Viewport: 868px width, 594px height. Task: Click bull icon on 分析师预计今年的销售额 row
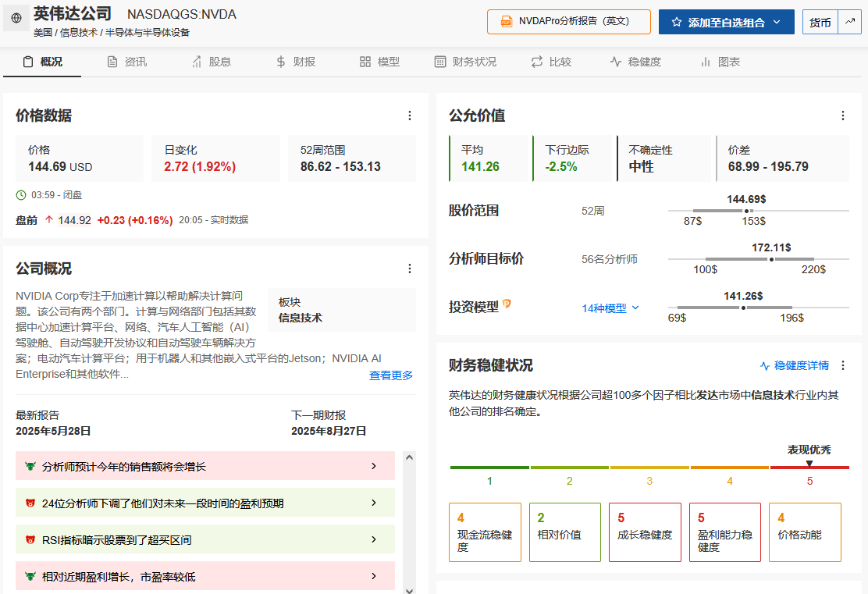(x=30, y=466)
